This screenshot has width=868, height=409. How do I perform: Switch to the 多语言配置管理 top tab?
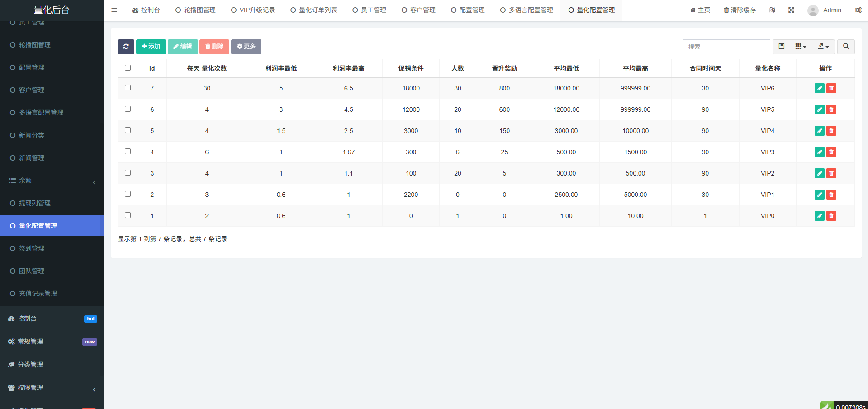526,10
